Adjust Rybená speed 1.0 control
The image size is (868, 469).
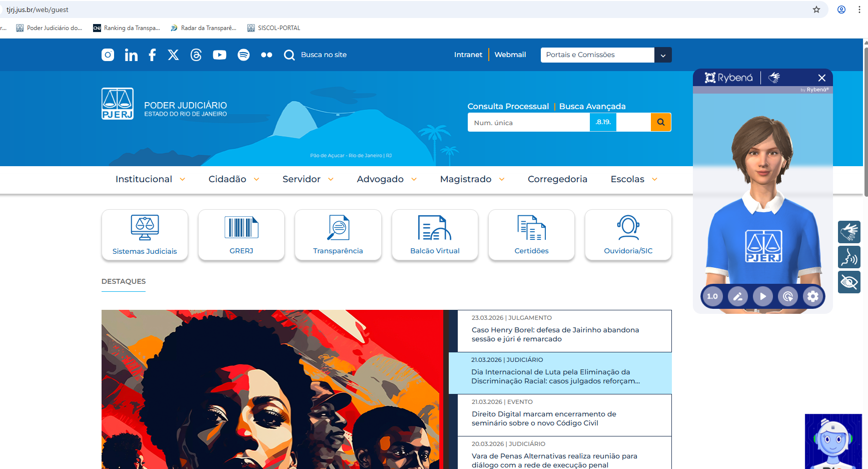point(712,296)
